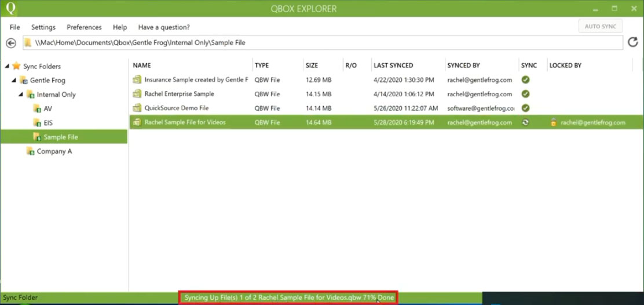644x305 pixels.
Task: Click the refresh icon beside the path bar
Action: point(633,42)
